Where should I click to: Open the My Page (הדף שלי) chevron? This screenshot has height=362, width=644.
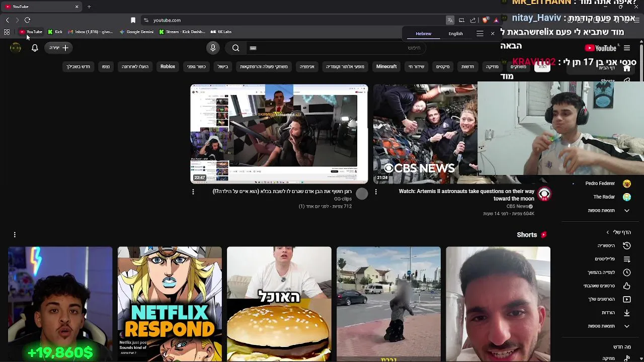pos(607,232)
